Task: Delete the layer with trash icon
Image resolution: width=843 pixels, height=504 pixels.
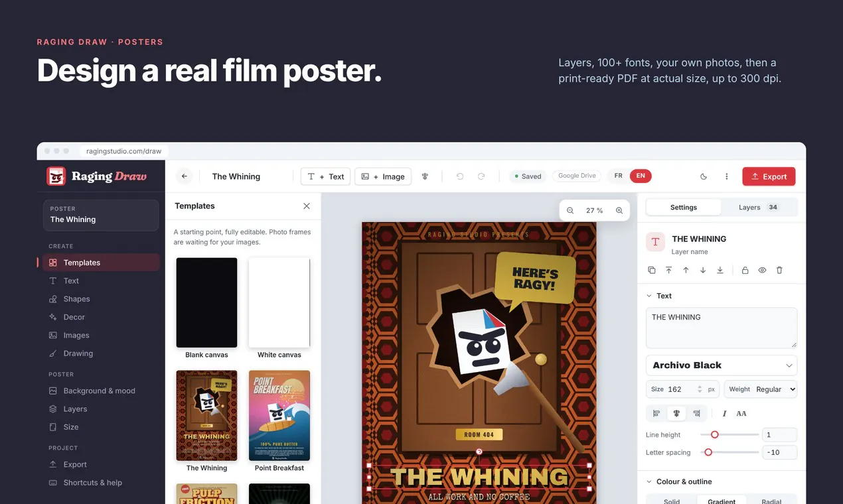Action: tap(779, 270)
